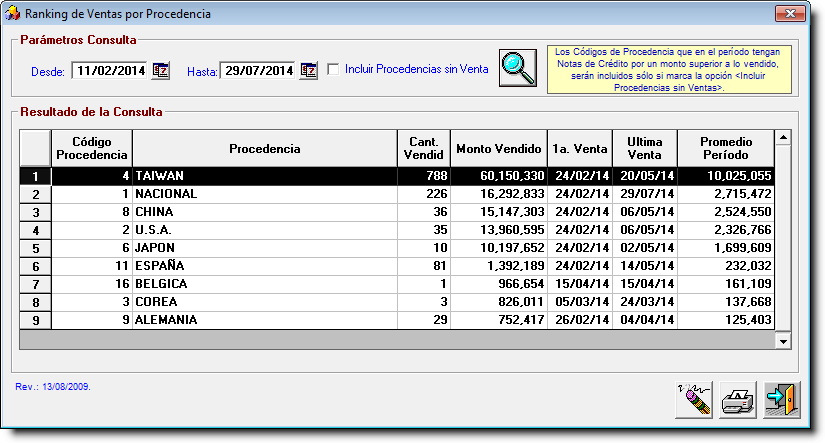Click the Hasta date field
The image size is (825, 443).
(x=258, y=71)
